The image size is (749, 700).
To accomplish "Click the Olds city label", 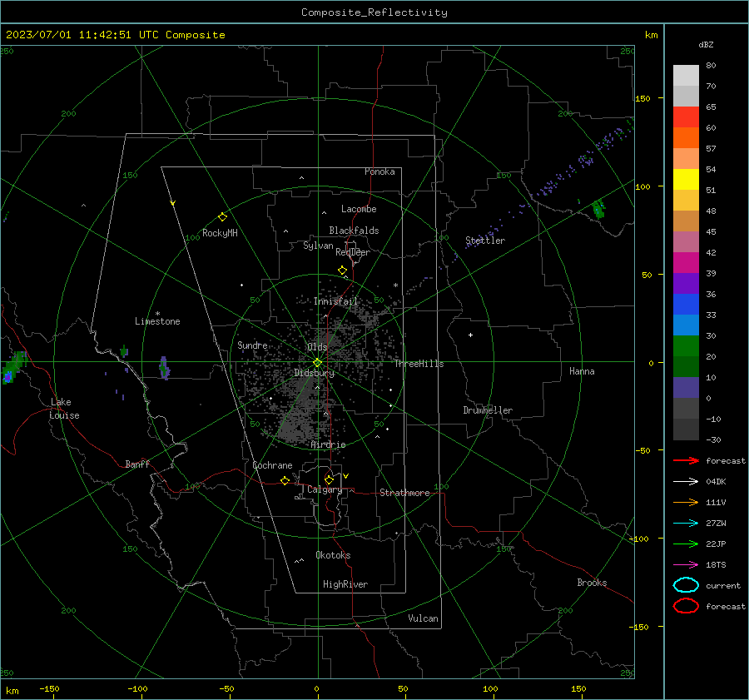I will (x=317, y=347).
